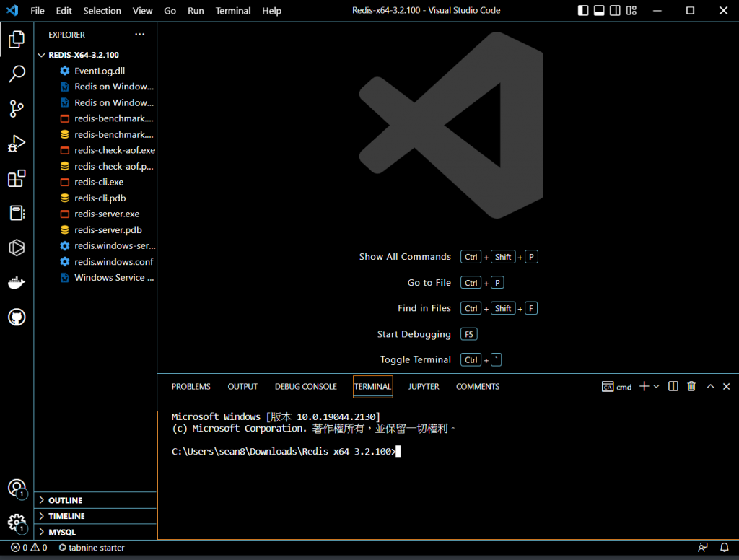The height and width of the screenshot is (560, 739).
Task: Select redis-server.exe file
Action: [96, 214]
